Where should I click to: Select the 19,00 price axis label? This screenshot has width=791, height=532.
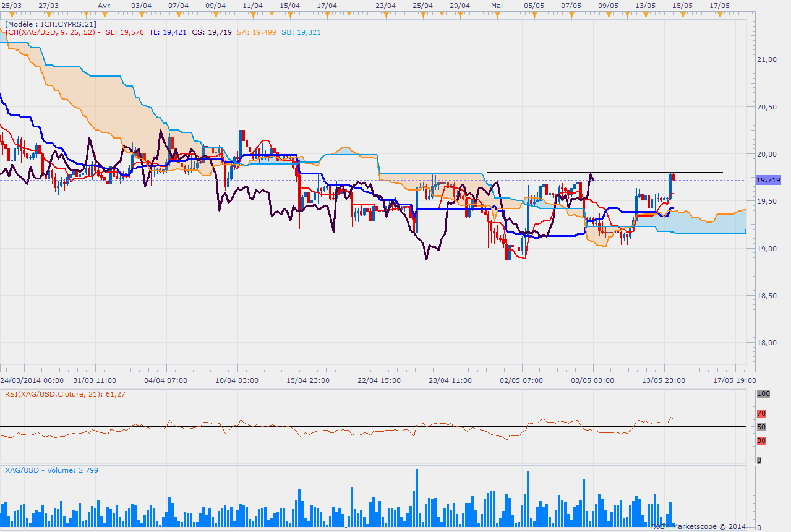(x=766, y=249)
